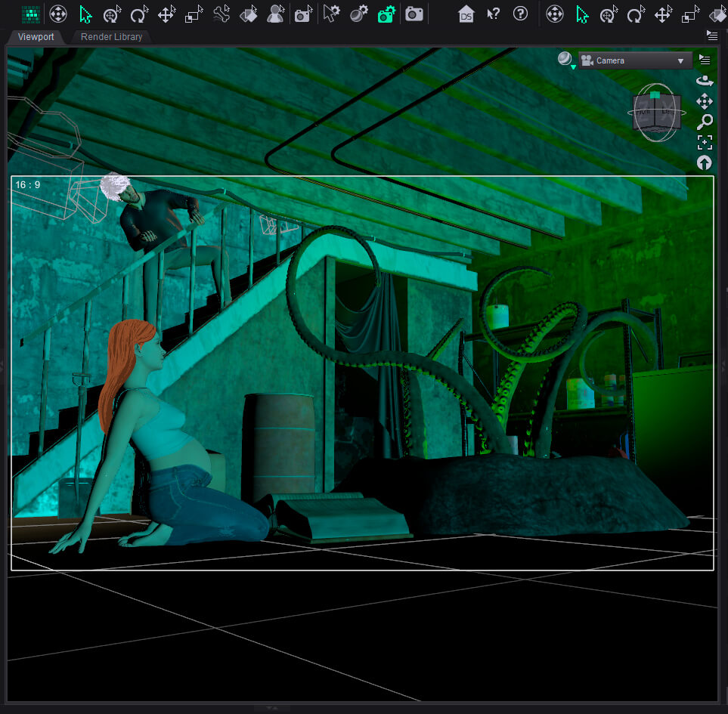Click the 16 : 9 aspect frame label
Image resolution: width=728 pixels, height=714 pixels.
click(x=27, y=184)
